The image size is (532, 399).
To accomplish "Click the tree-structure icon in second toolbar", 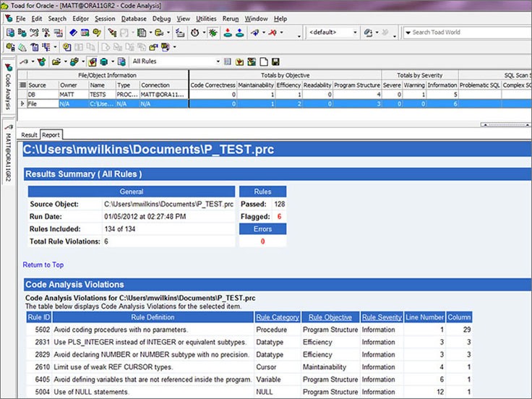I will [x=46, y=47].
